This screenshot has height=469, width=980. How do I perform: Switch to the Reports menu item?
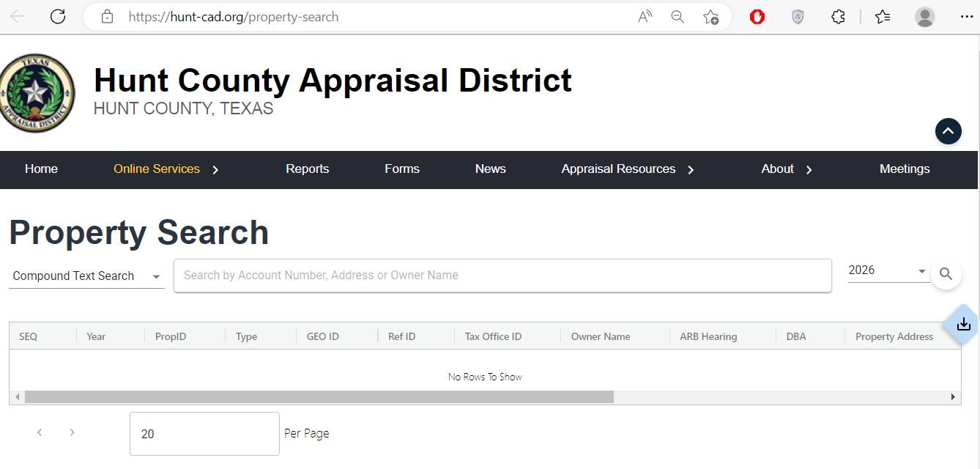[307, 169]
